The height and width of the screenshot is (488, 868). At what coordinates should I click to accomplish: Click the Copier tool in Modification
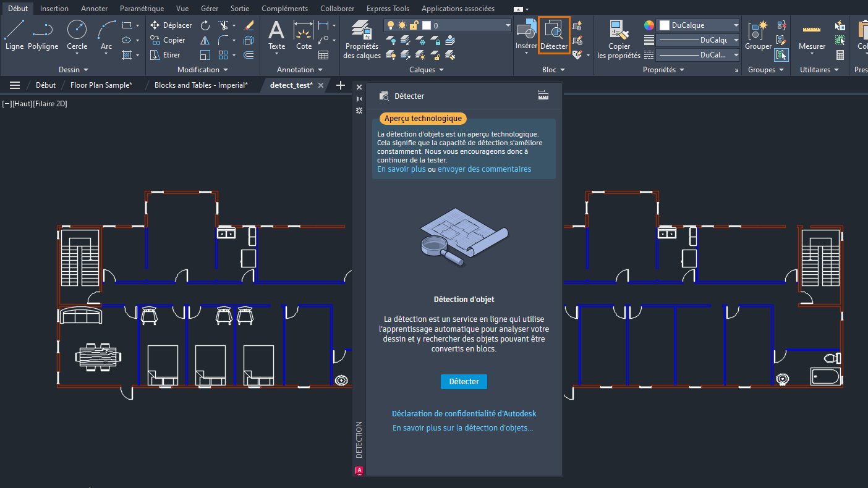click(168, 40)
